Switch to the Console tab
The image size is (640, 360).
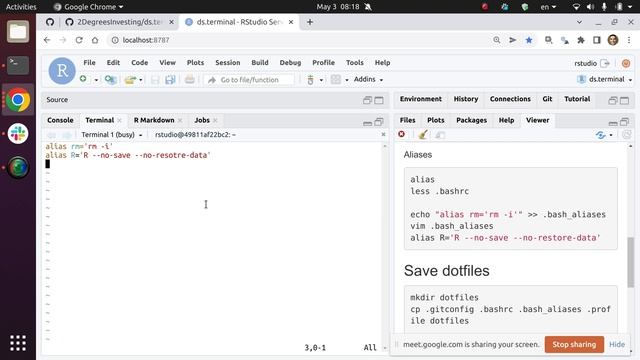pos(60,120)
